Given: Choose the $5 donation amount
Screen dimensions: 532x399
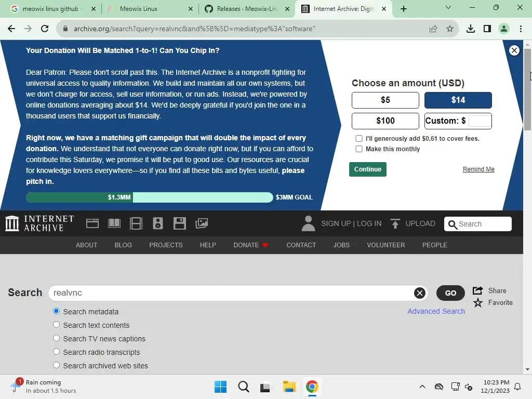Looking at the screenshot, I should 385,100.
